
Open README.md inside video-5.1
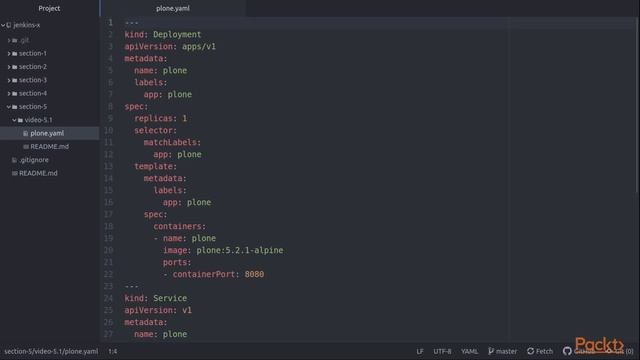point(49,147)
